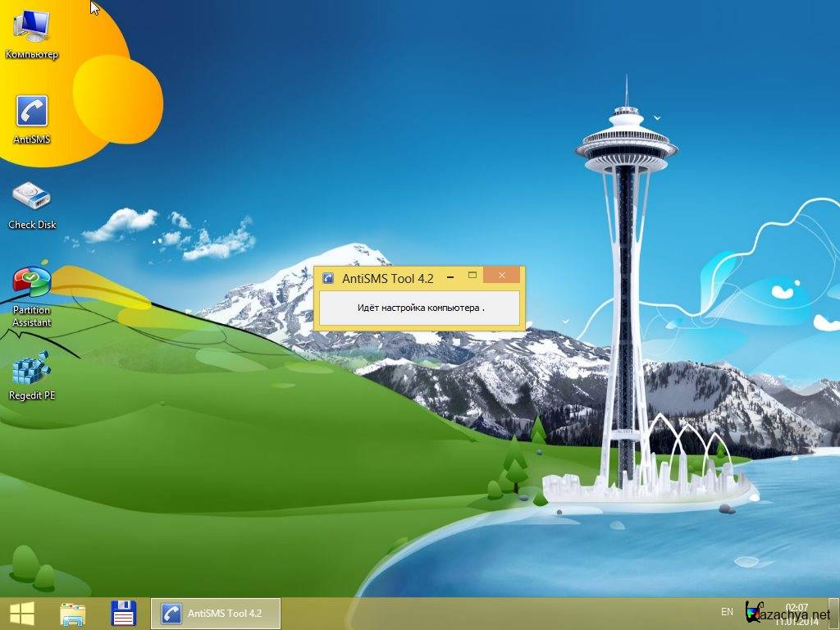This screenshot has width=840, height=630.
Task: Click the taskbar clock showing 02:07
Action: 797,608
